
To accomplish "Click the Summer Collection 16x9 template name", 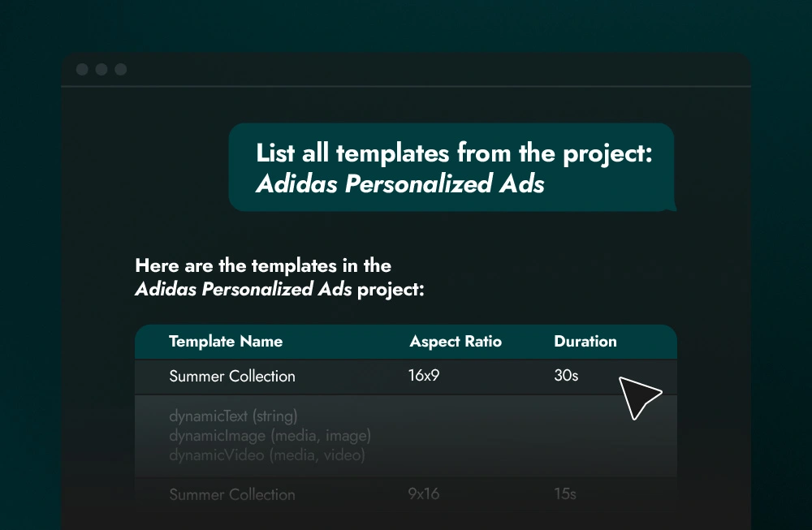I will pos(232,377).
